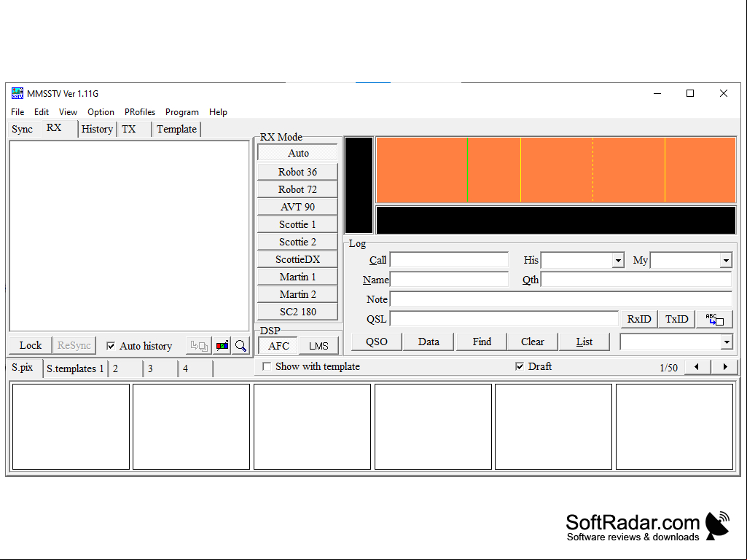Open the Help menu
This screenshot has width=747, height=560.
[x=218, y=112]
